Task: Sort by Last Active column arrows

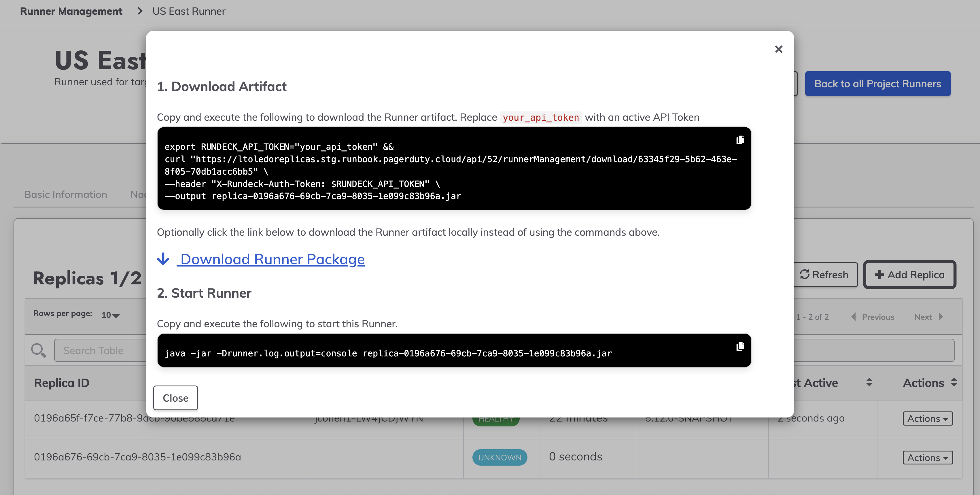Action: pos(869,382)
